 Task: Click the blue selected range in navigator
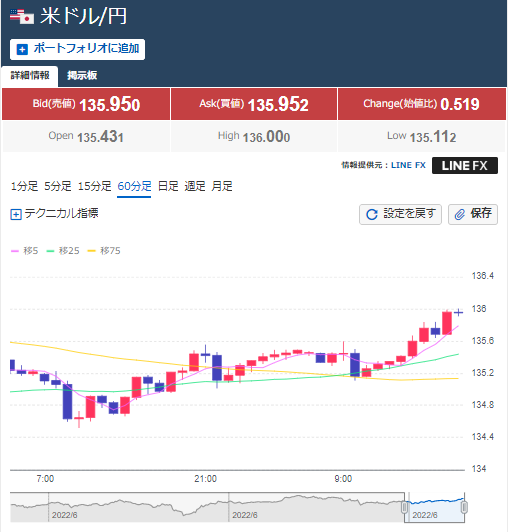tap(434, 508)
